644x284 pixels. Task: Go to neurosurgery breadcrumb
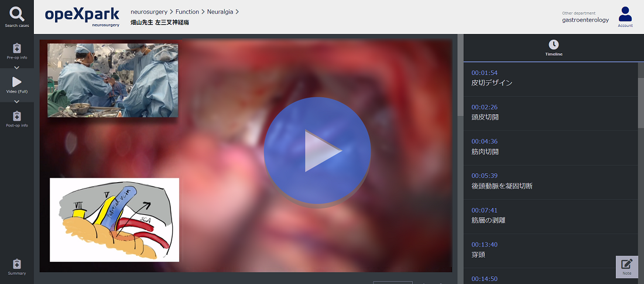(149, 12)
